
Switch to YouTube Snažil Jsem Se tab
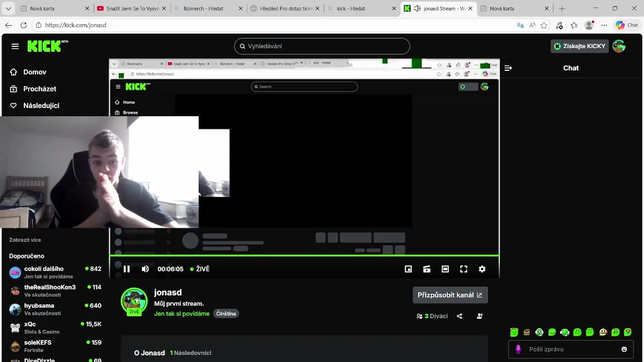[131, 9]
